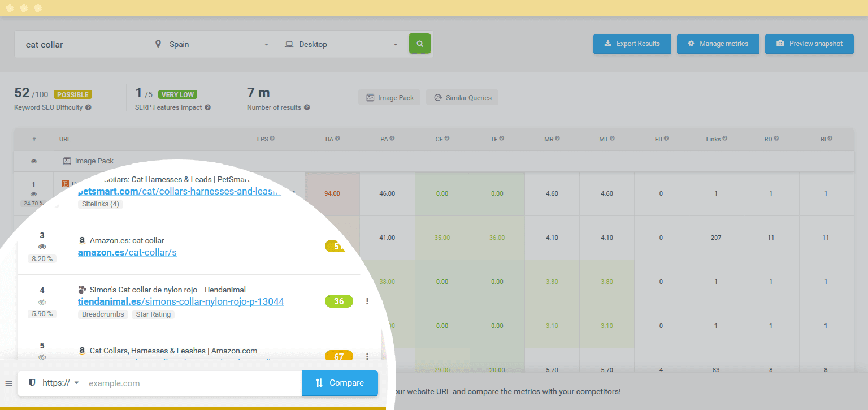
Task: Click the Compare button
Action: pos(340,383)
